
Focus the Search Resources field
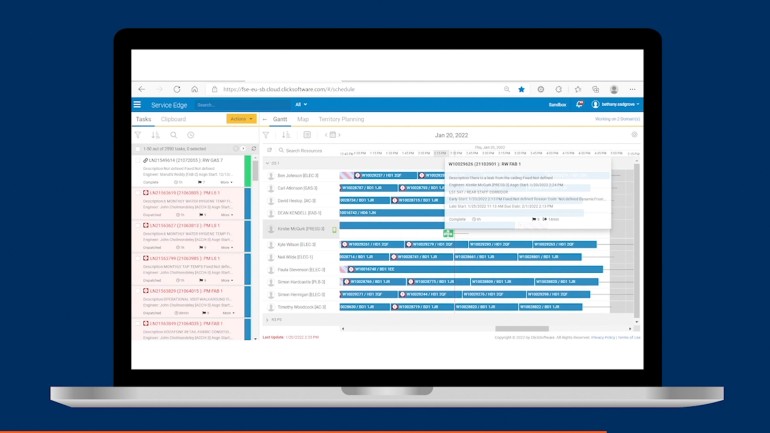point(304,150)
